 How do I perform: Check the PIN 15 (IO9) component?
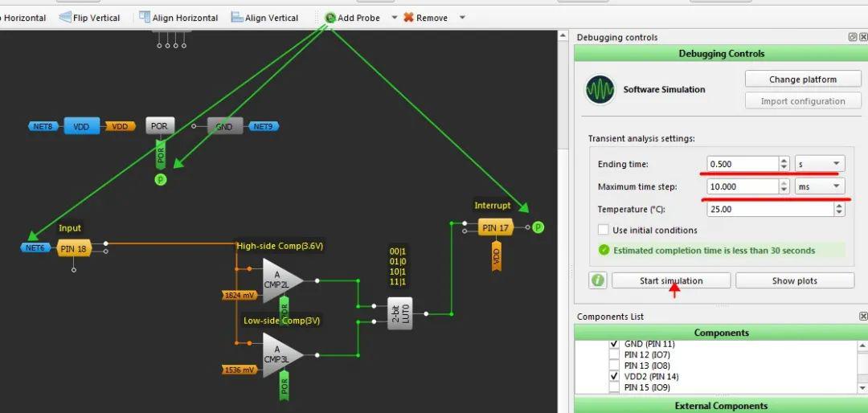pyautogui.click(x=614, y=387)
